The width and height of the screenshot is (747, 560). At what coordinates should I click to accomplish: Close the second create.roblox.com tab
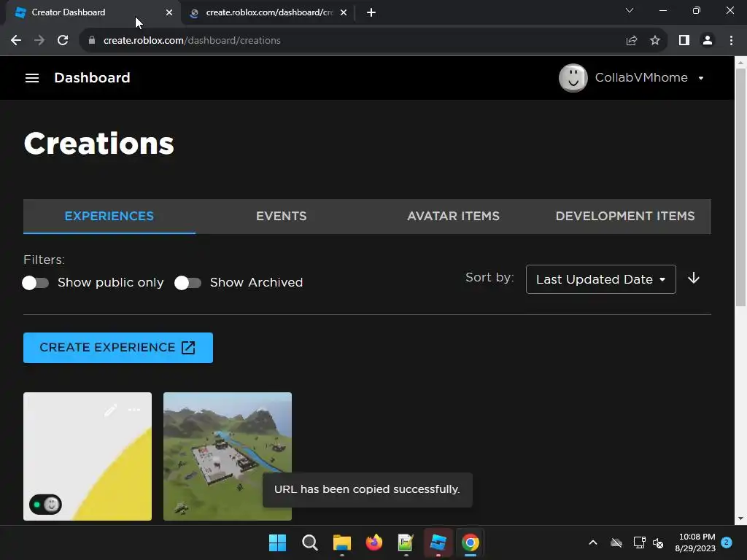(x=344, y=12)
